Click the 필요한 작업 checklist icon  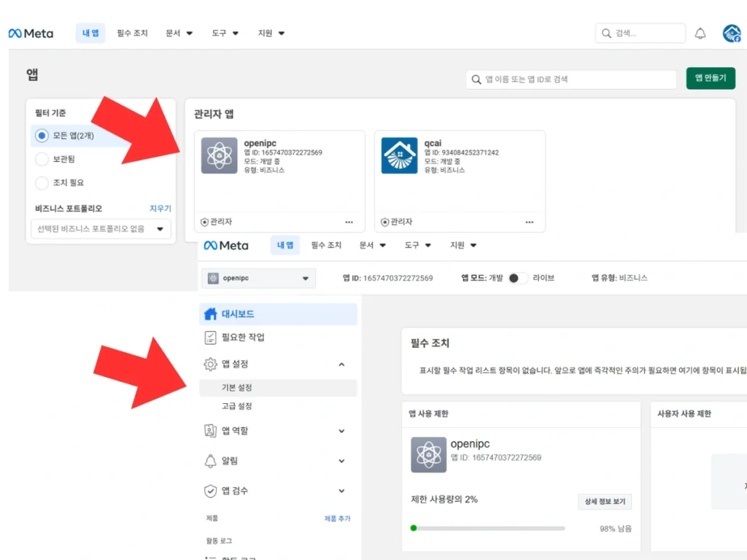click(x=210, y=337)
